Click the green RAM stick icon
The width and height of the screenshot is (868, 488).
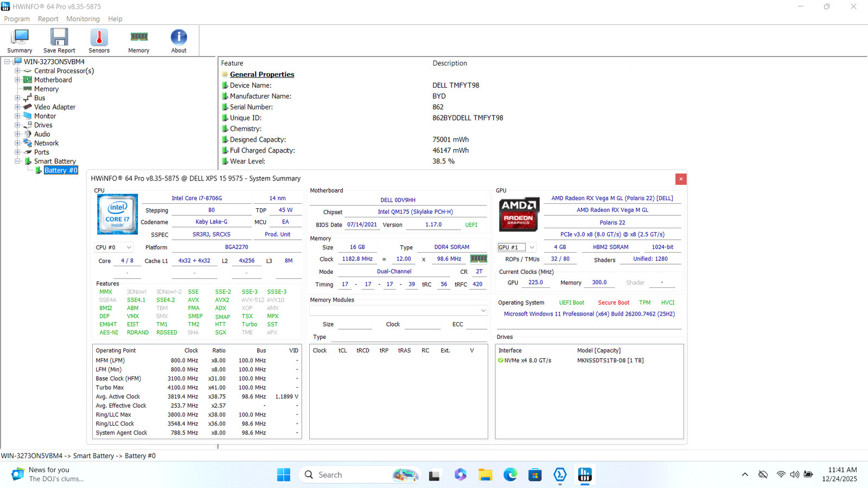click(x=478, y=259)
